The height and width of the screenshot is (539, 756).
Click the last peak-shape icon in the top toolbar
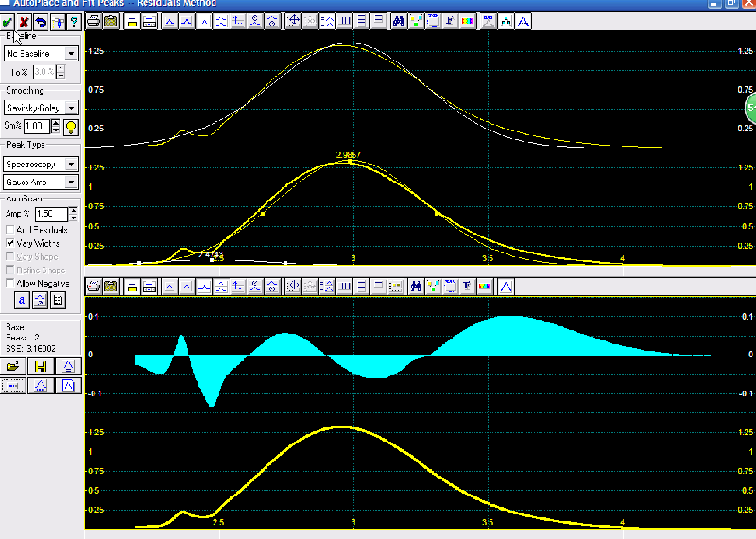click(x=524, y=21)
